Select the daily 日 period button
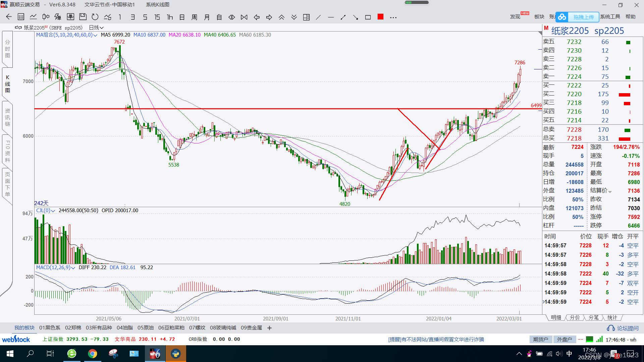644x362 pixels. (182, 17)
